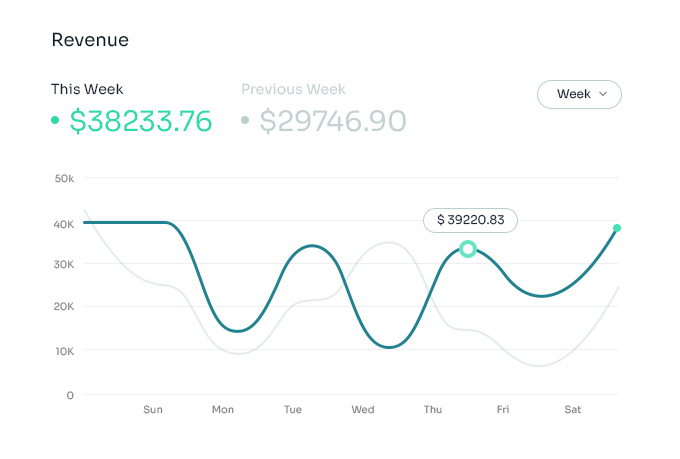Click the grey dot beside Previous Week total

pos(245,121)
